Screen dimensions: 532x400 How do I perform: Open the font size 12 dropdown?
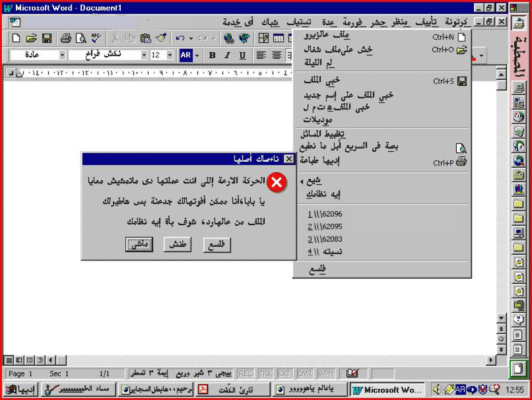click(x=170, y=55)
